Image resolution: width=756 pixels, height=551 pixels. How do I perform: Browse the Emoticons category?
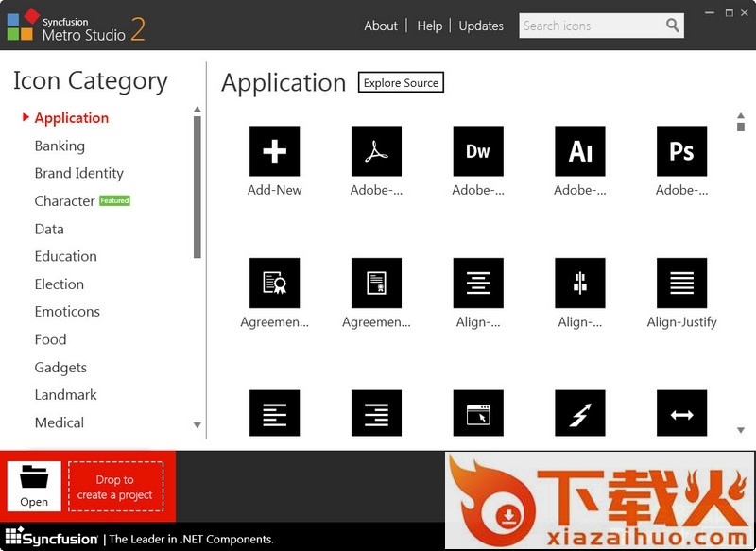pos(67,312)
